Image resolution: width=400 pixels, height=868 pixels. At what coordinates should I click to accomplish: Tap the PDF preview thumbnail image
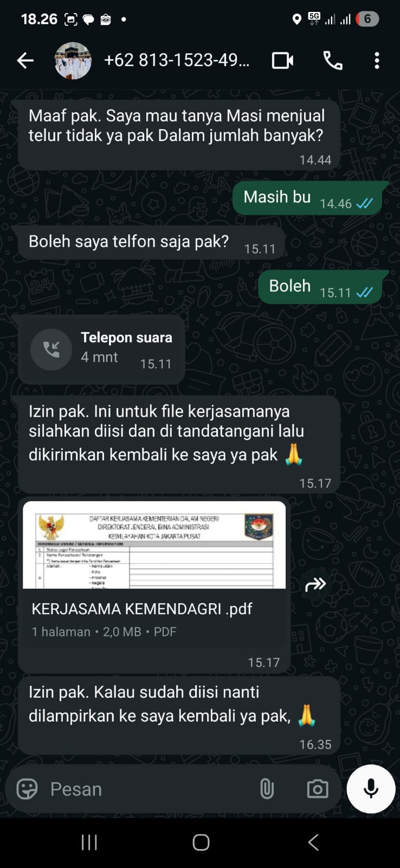(x=154, y=545)
